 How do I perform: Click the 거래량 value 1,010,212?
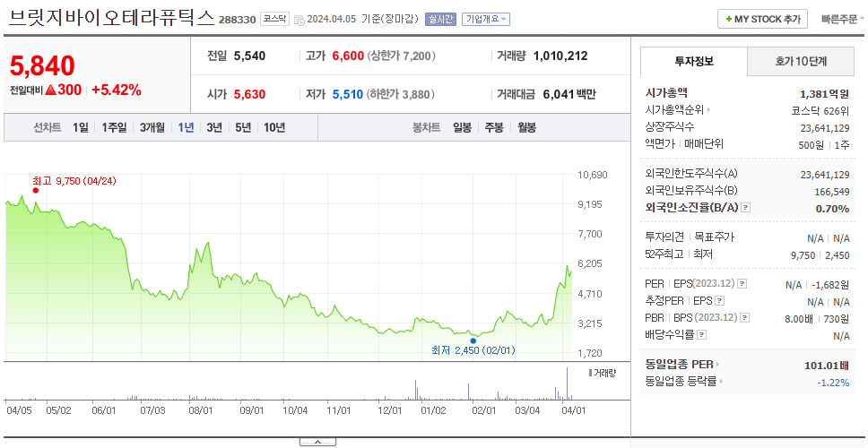(560, 56)
